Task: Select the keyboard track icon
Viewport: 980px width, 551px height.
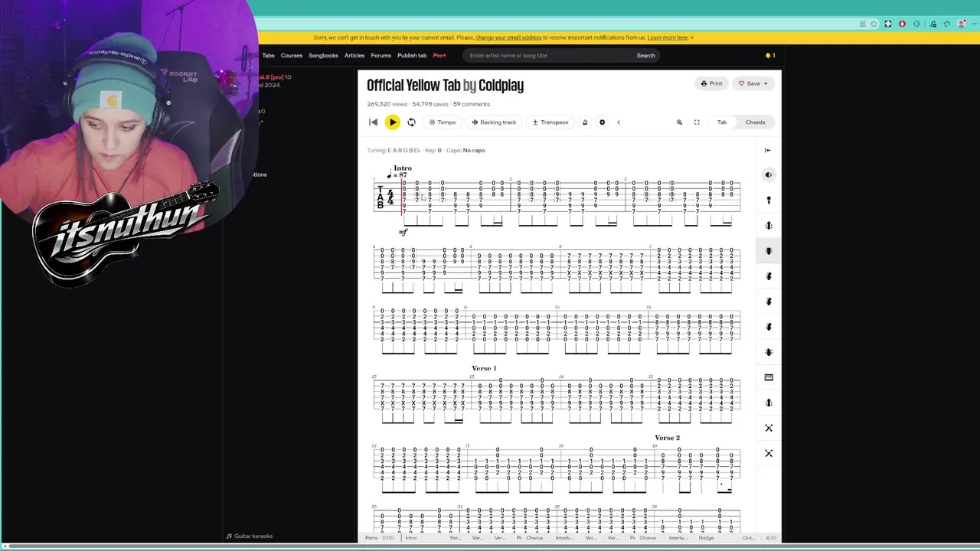Action: coord(769,377)
